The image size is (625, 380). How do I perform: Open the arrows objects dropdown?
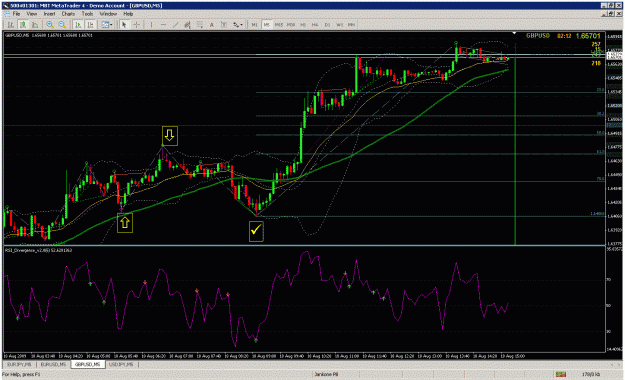(238, 25)
